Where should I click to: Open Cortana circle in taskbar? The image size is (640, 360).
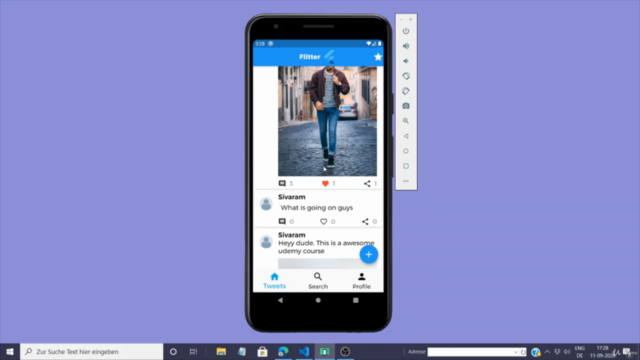point(173,351)
